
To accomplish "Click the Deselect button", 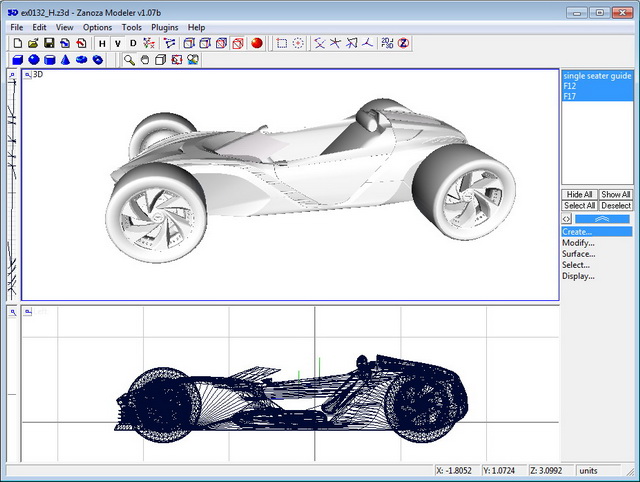I will pos(616,206).
